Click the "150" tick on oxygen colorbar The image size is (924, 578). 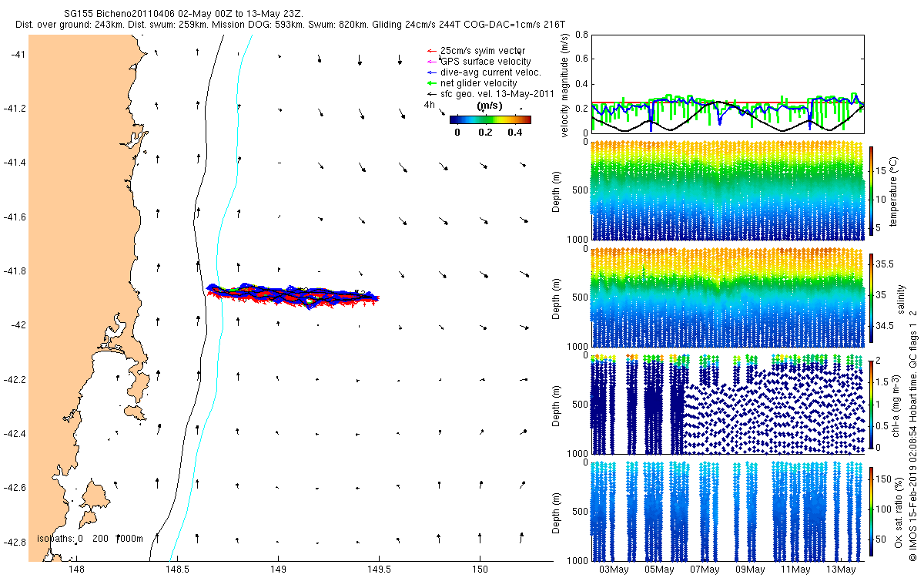885,480
